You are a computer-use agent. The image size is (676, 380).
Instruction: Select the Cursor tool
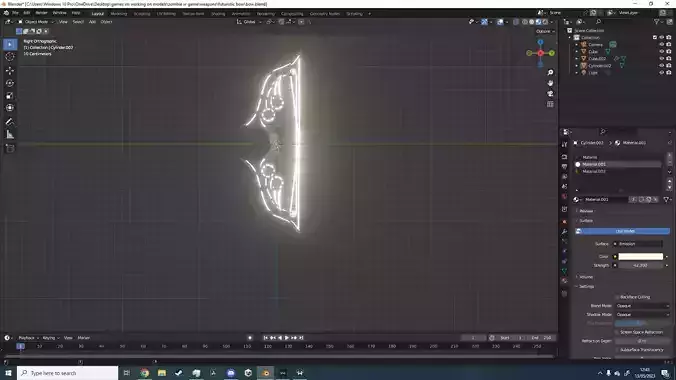pos(10,57)
